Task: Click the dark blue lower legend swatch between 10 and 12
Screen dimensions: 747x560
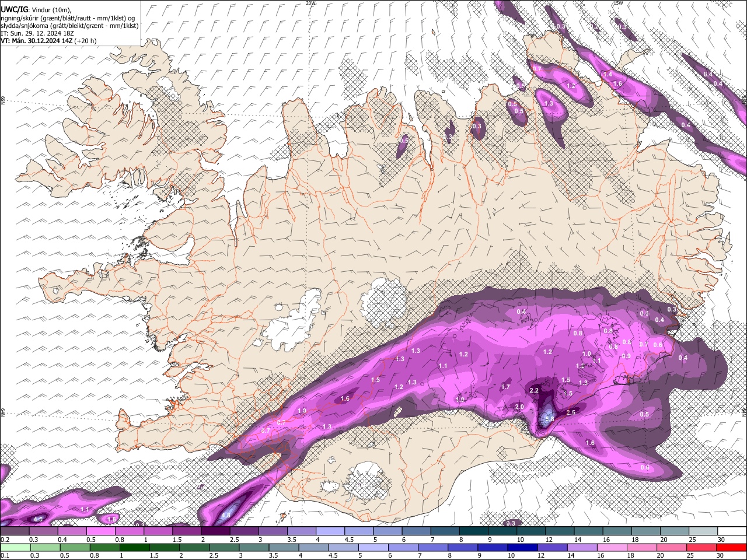Action: 522,548
